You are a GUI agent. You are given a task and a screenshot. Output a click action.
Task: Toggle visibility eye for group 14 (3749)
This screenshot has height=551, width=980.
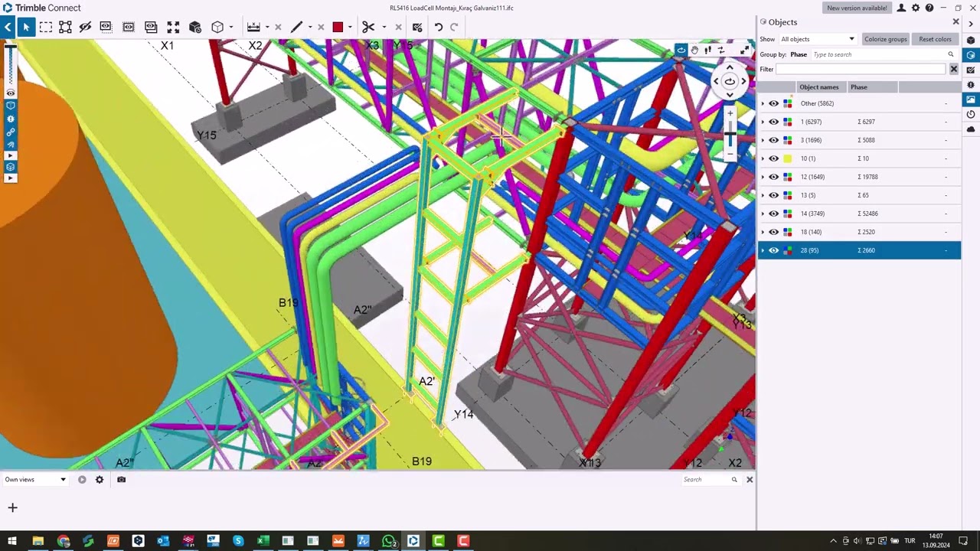[x=774, y=214]
